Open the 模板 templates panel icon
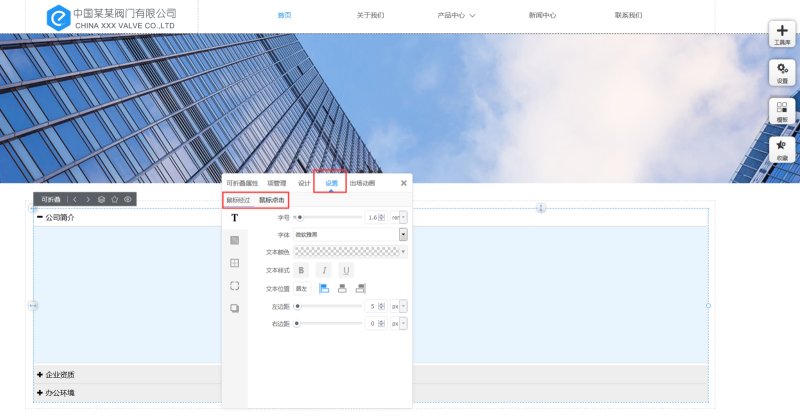 782,111
